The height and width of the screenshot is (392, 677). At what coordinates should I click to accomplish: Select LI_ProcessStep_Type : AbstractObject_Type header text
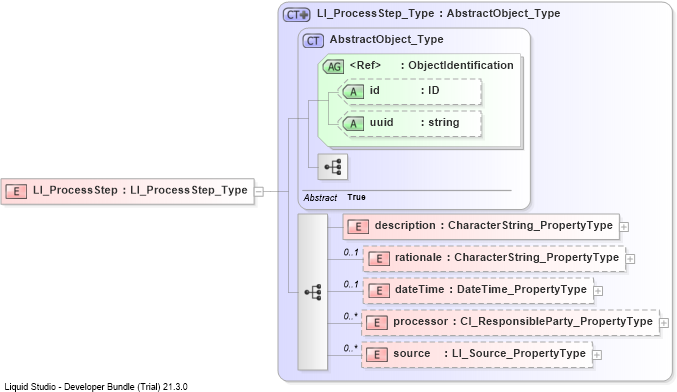pyautogui.click(x=438, y=13)
